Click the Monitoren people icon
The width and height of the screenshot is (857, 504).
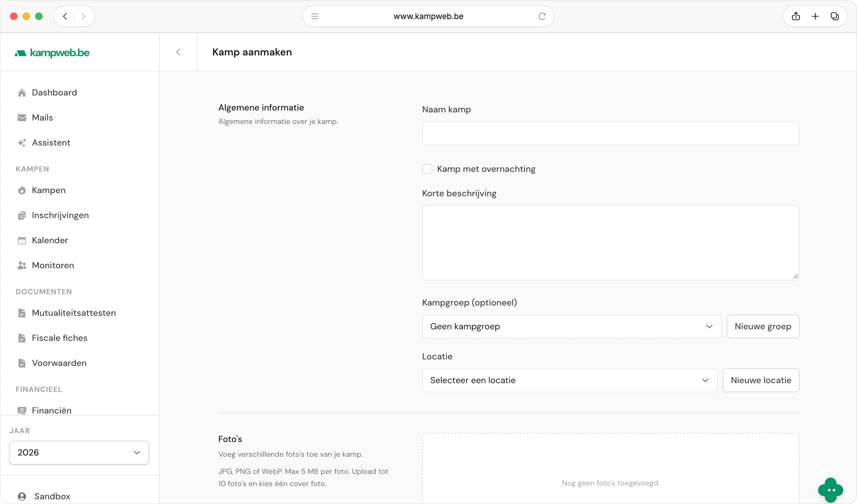(22, 265)
